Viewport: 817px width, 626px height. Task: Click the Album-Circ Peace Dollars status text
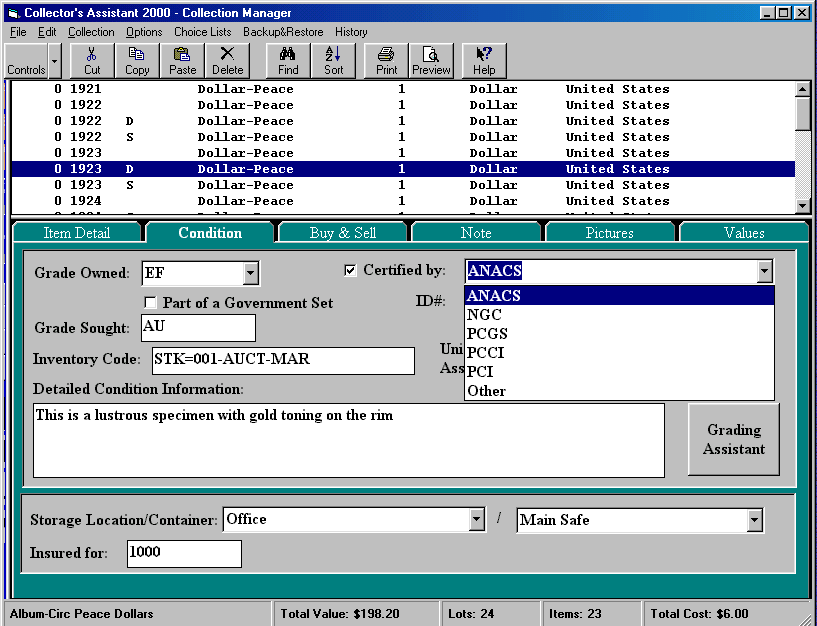81,614
